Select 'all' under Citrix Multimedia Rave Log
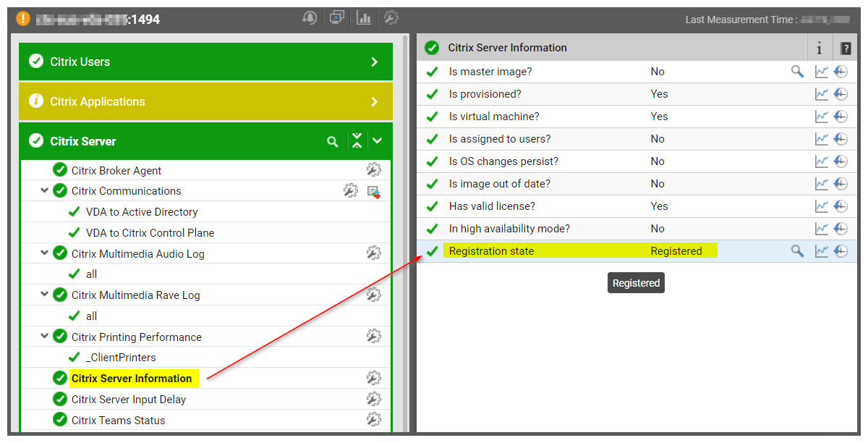 [91, 316]
